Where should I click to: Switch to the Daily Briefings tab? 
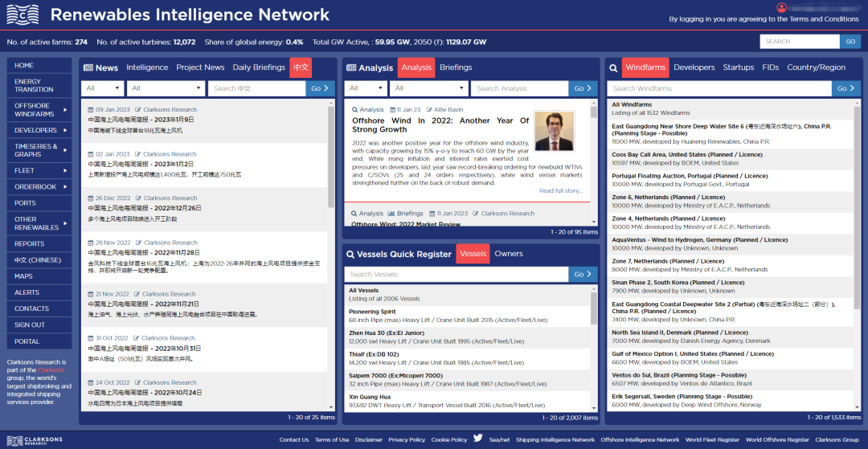tap(259, 67)
